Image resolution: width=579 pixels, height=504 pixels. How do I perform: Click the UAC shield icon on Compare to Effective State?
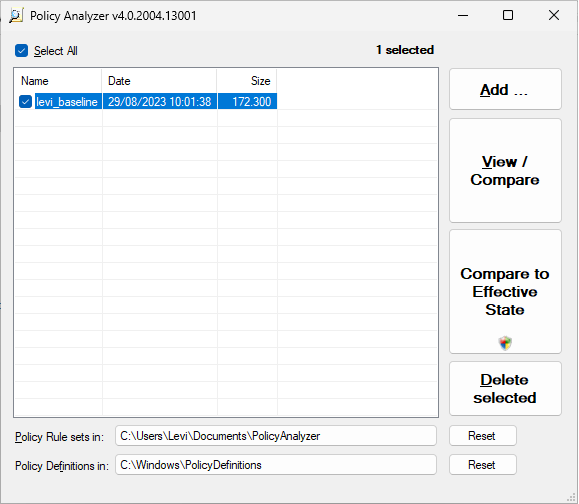(x=505, y=343)
